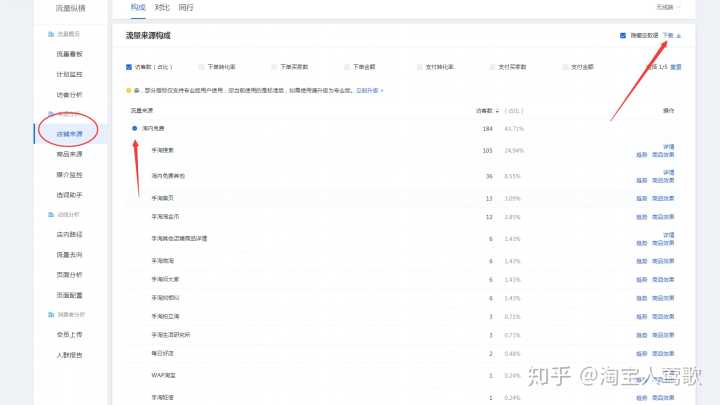Click the 手淘首页 source name
Screen dimensions: 720x405
click(163, 198)
